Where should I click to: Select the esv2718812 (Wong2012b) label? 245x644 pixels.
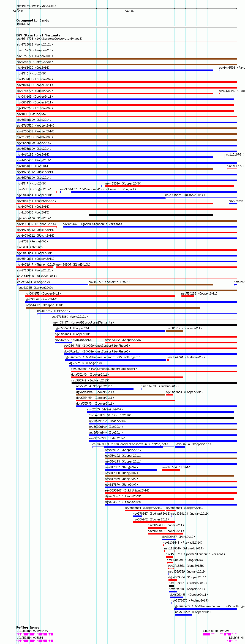pos(35,44)
